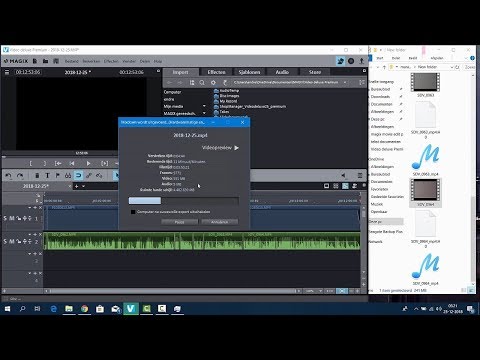
Task: Open File Explorer from Windows taskbar
Action: [69, 309]
